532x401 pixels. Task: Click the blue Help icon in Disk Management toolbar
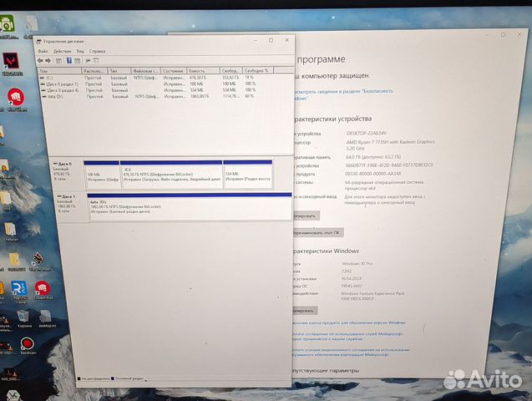pos(68,60)
